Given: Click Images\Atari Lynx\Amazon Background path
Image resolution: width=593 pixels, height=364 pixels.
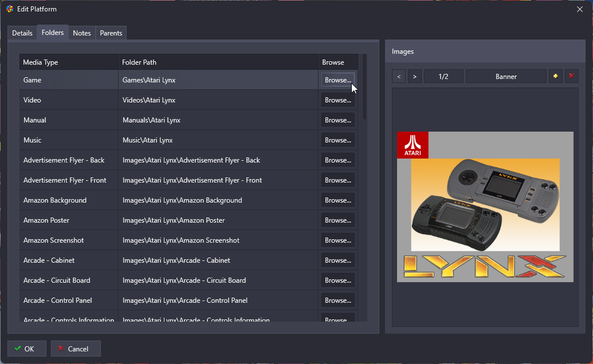Looking at the screenshot, I should tap(182, 200).
